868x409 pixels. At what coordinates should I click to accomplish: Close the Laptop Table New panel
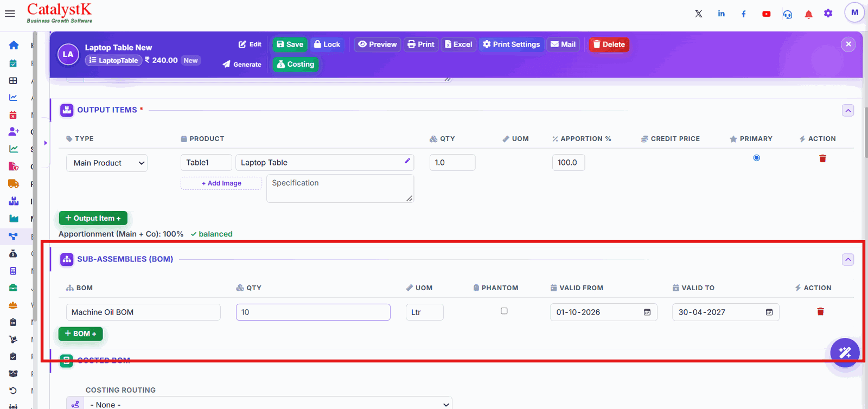click(848, 44)
